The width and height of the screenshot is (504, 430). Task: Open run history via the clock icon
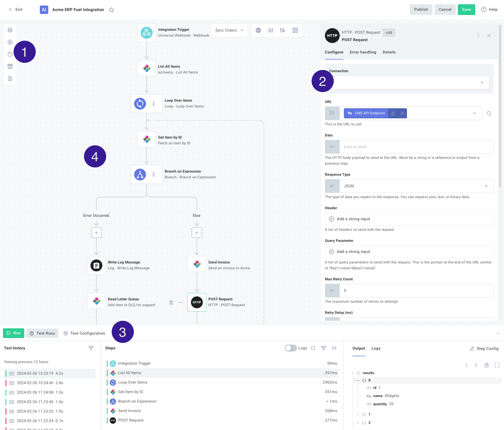click(10, 54)
